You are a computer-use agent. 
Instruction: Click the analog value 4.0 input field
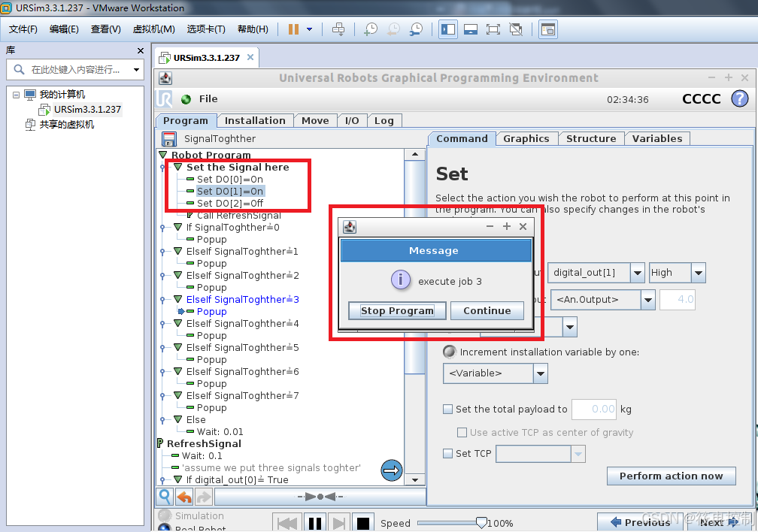tap(678, 300)
